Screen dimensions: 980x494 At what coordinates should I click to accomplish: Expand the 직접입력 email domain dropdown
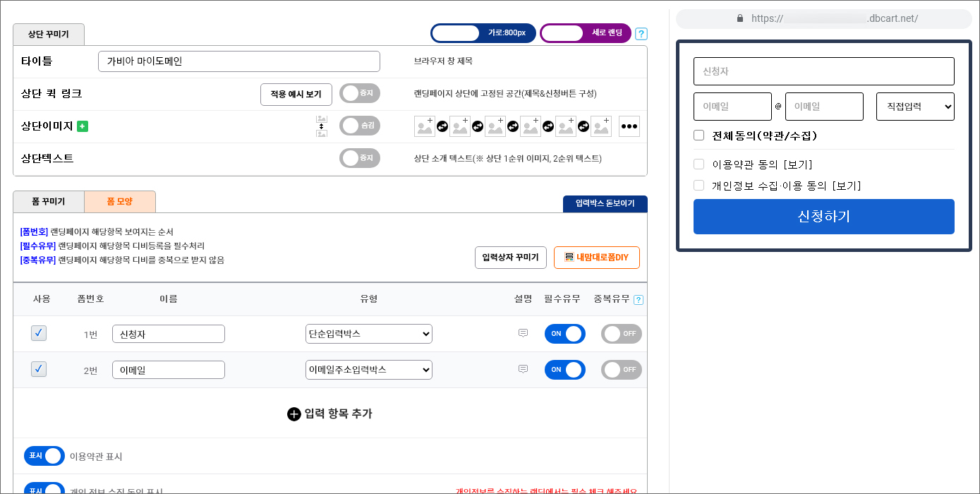click(915, 107)
